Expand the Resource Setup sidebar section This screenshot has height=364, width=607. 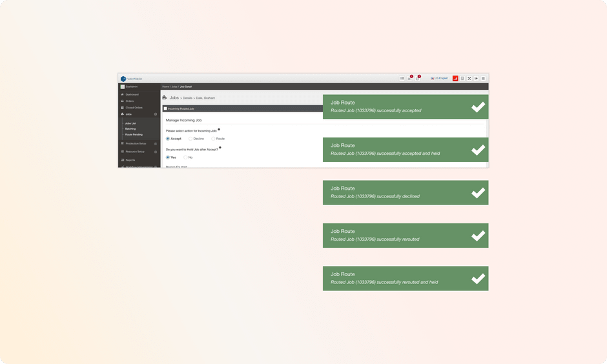(x=156, y=152)
